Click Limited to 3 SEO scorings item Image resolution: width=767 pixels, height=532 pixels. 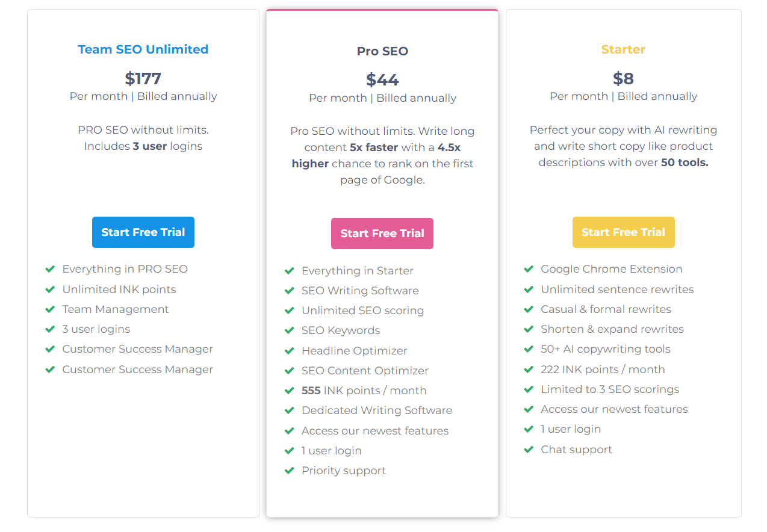tap(609, 389)
